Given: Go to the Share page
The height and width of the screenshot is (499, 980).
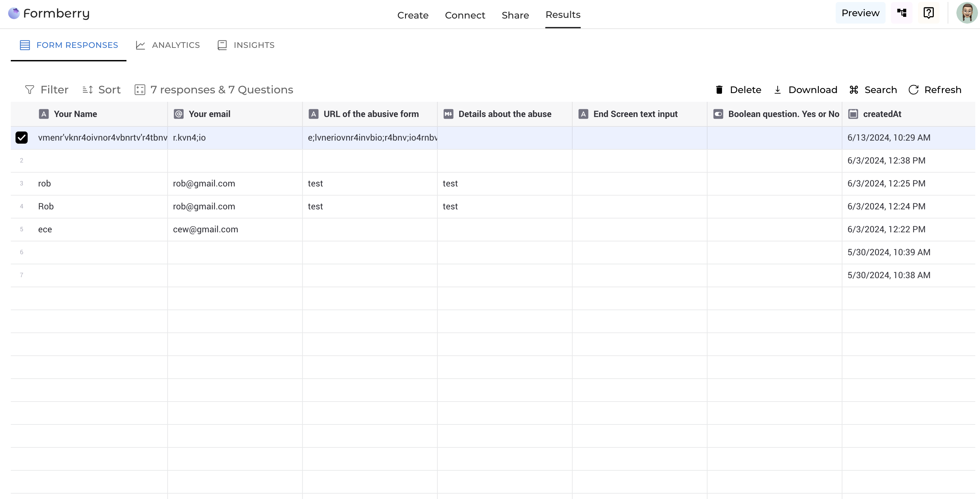Looking at the screenshot, I should click(515, 15).
